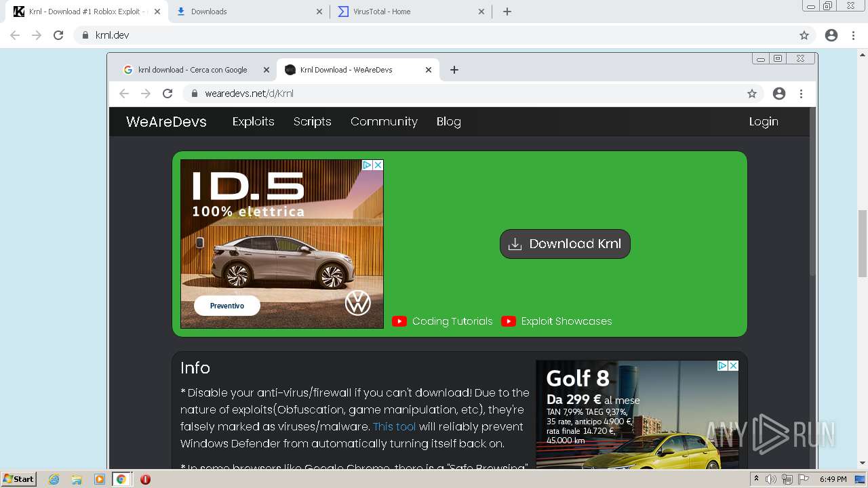Open inner browser profile icon
Image resolution: width=868 pixels, height=488 pixels.
tap(779, 94)
